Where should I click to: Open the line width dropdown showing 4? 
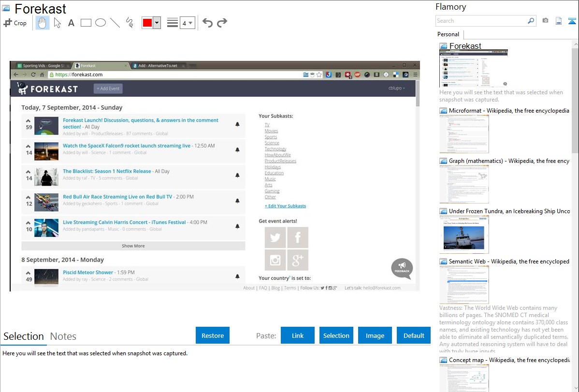pos(188,23)
